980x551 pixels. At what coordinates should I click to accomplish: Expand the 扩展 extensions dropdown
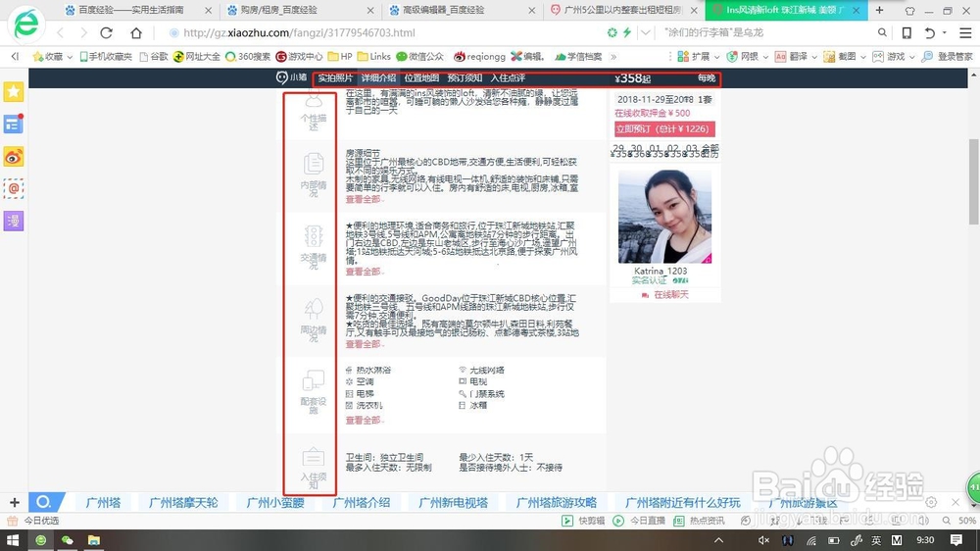tap(716, 57)
